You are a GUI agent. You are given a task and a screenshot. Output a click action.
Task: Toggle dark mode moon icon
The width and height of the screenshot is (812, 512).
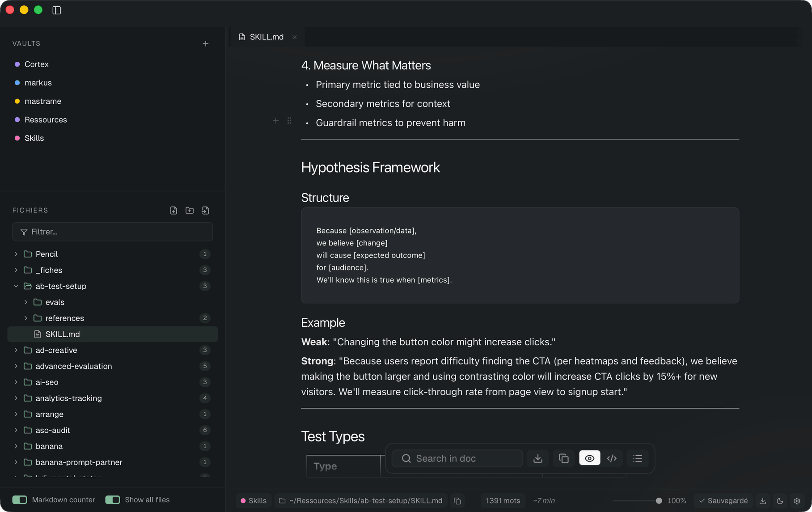coord(780,501)
